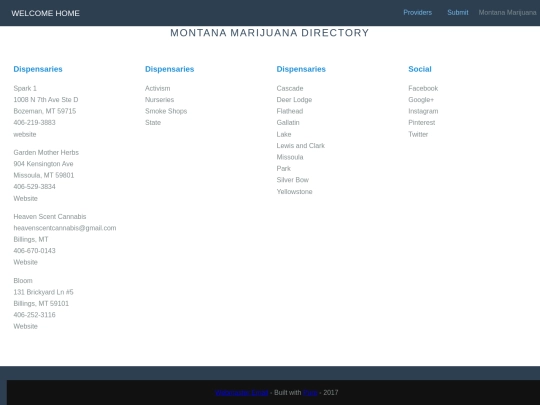Open the Garden Mother Herbs listing

click(x=46, y=152)
